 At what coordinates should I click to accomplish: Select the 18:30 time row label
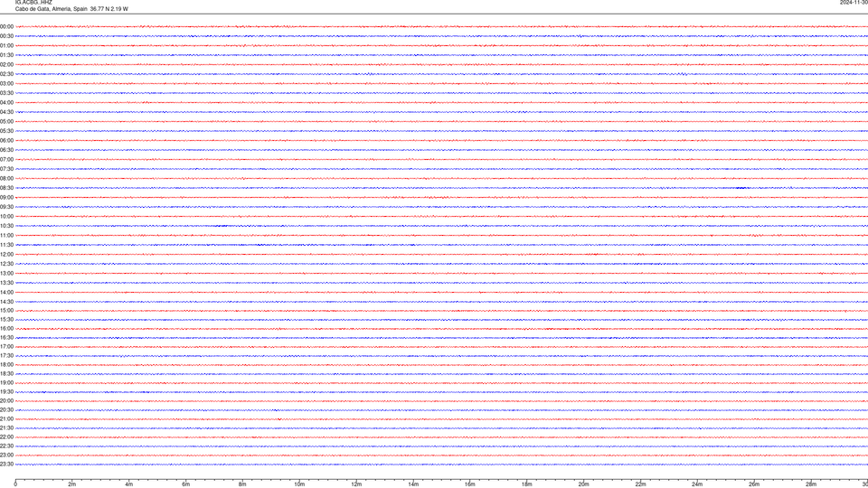click(x=6, y=374)
